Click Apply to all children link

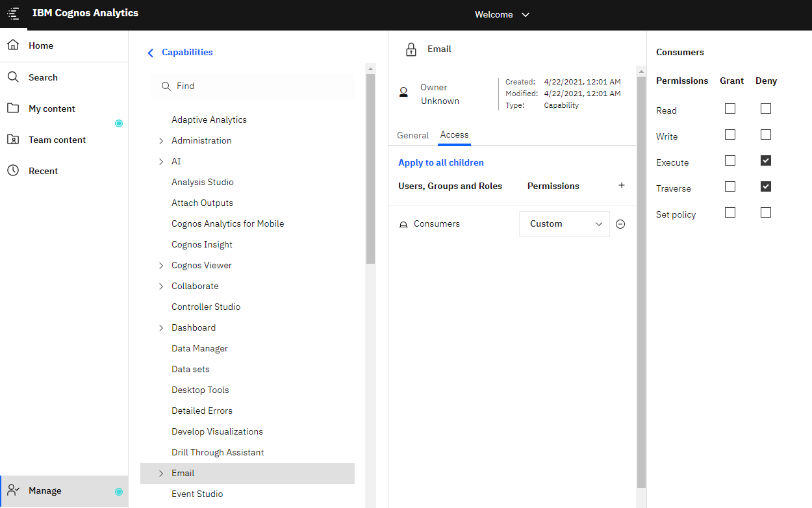[441, 162]
